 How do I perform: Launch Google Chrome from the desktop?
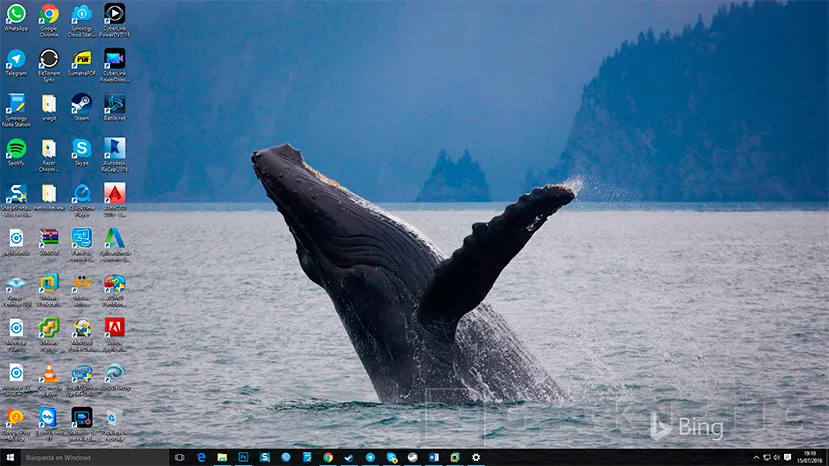point(49,14)
